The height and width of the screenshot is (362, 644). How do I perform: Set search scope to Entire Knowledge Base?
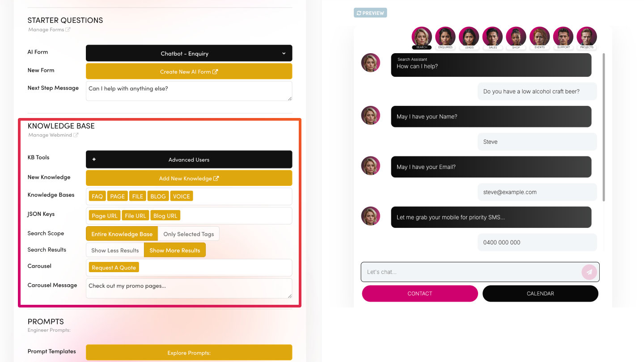pyautogui.click(x=122, y=234)
